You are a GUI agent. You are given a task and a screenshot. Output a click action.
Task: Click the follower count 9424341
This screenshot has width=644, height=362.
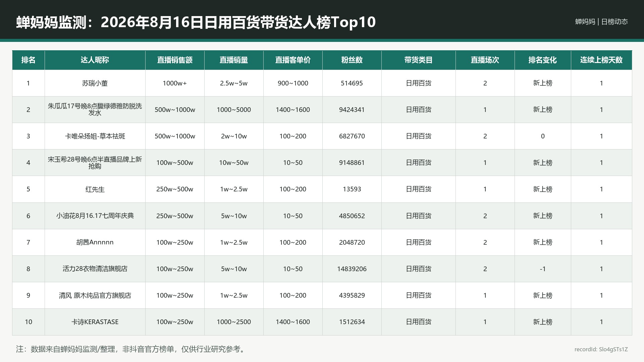tap(352, 110)
